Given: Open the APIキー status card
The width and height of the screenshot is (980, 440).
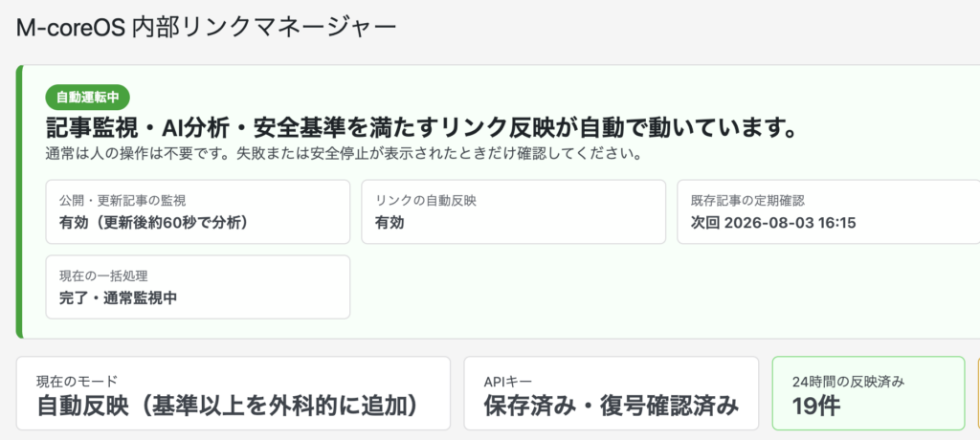Looking at the screenshot, I should point(612,393).
